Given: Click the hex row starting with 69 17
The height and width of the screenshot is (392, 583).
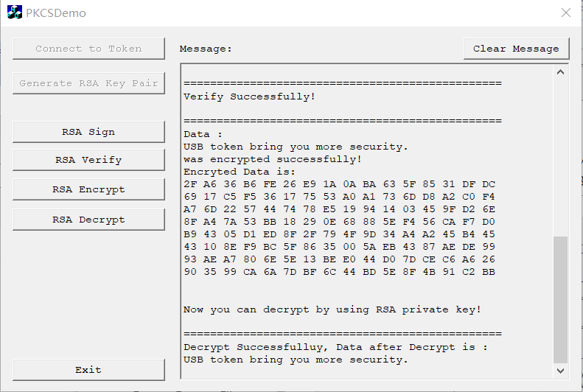Looking at the screenshot, I should coord(340,197).
